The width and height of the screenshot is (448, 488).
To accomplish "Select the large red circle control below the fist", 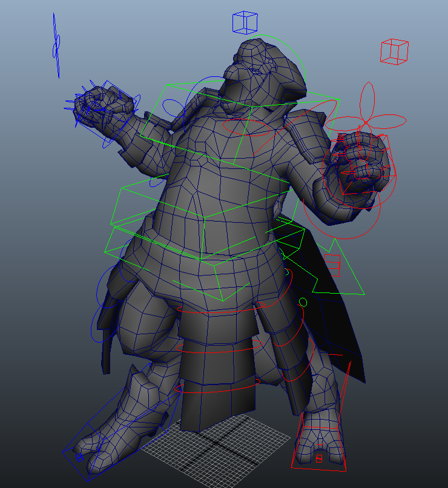I will coord(342,215).
